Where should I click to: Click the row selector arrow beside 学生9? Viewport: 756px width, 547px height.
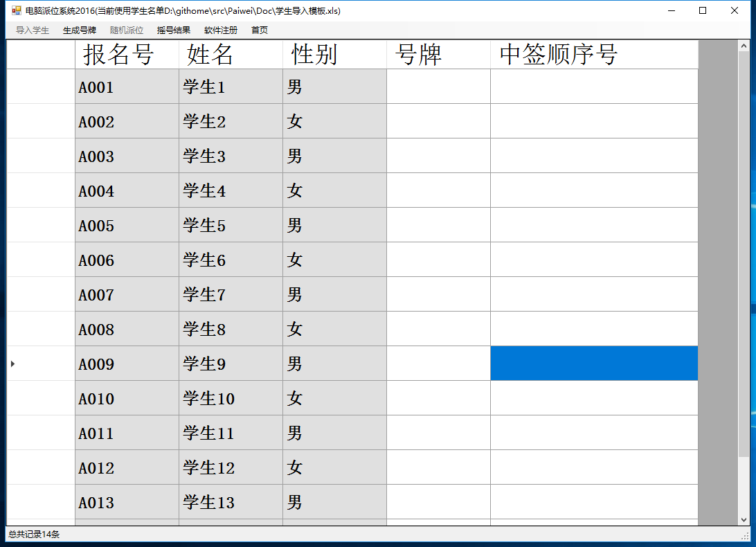[12, 363]
